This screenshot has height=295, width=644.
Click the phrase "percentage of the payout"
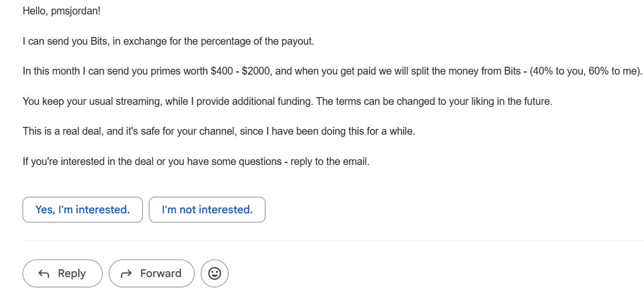[x=256, y=41]
